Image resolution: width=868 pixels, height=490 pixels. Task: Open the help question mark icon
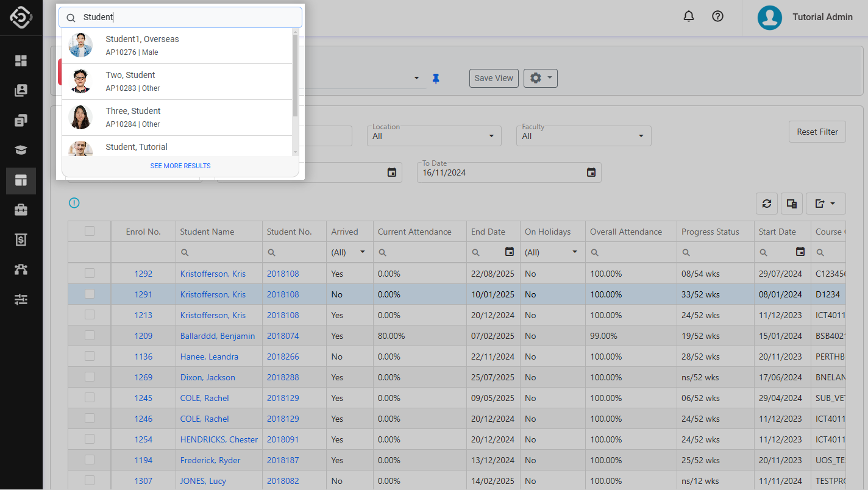[717, 16]
